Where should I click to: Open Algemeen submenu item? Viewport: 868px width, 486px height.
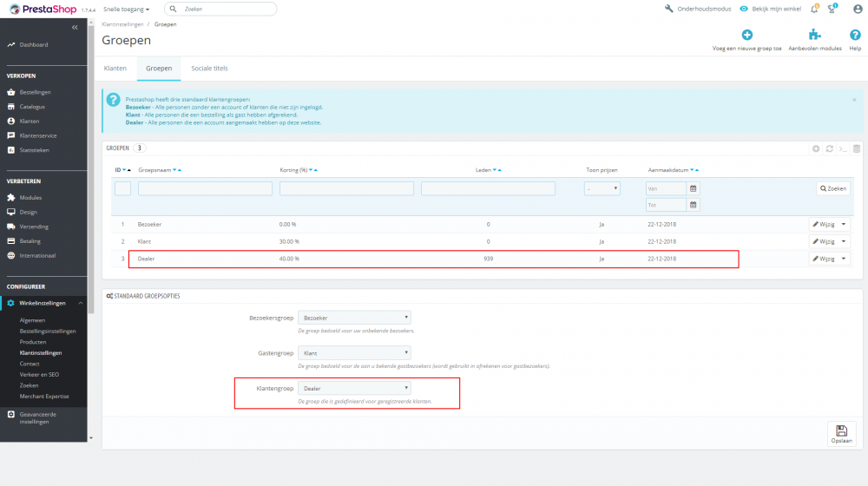coord(32,320)
